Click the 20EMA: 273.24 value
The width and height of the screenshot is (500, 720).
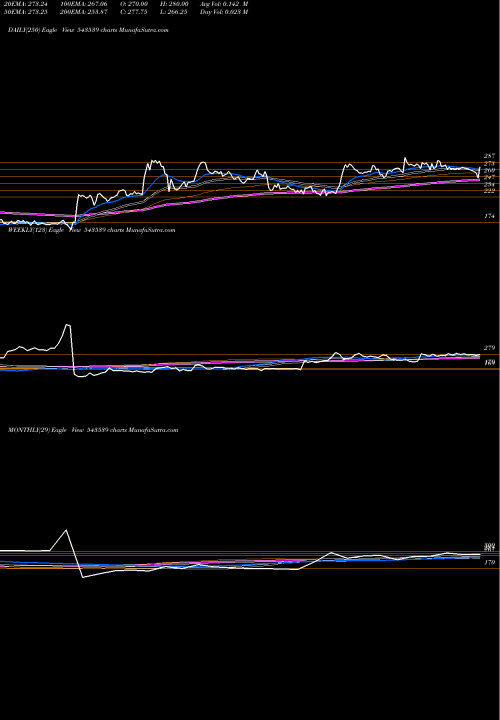(x=25, y=4)
